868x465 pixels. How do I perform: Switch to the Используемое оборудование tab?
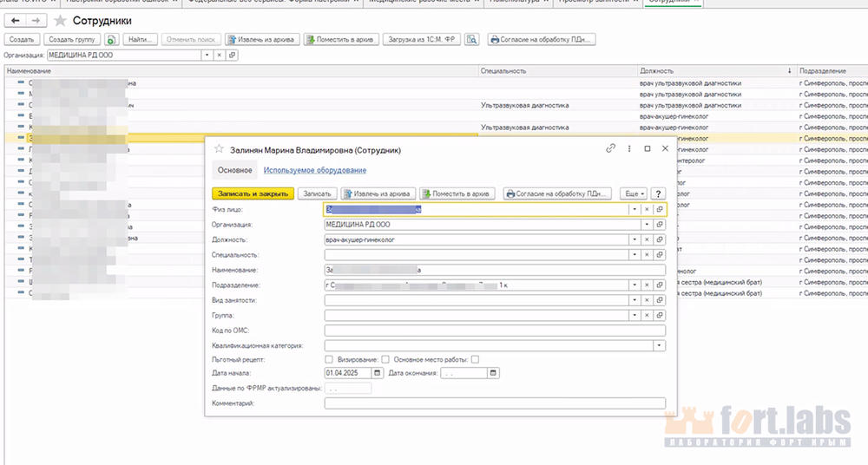(314, 170)
